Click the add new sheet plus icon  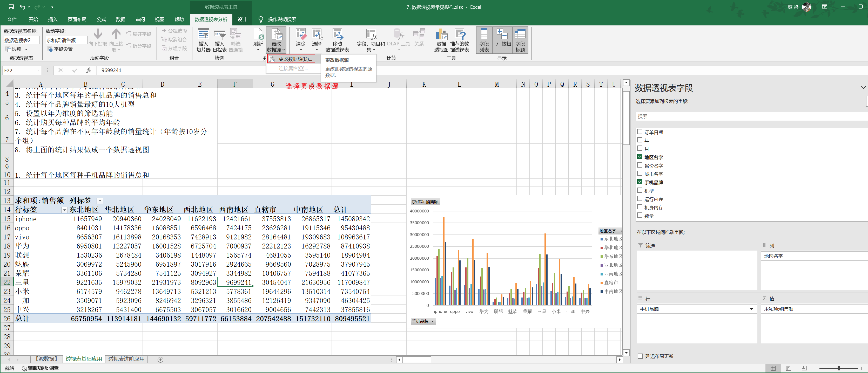(161, 360)
